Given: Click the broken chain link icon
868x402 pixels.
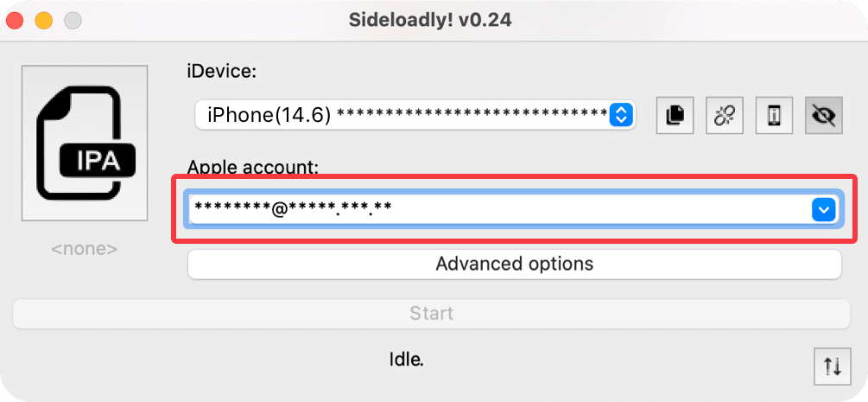Looking at the screenshot, I should pos(725,115).
